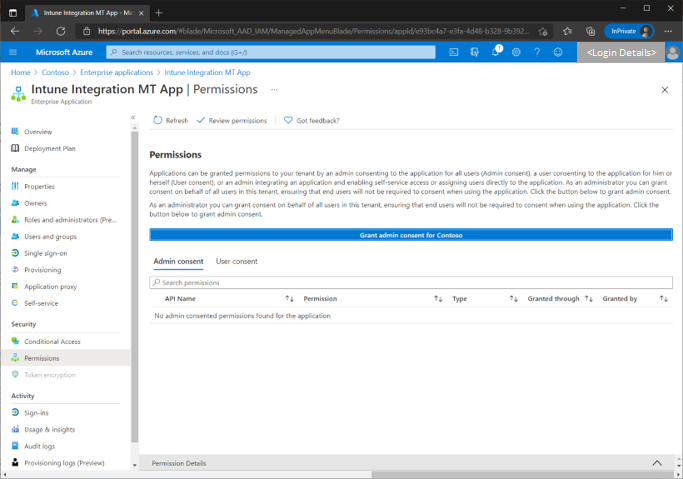The height and width of the screenshot is (479, 683).
Task: Click the browser address bar URL
Action: coord(314,31)
